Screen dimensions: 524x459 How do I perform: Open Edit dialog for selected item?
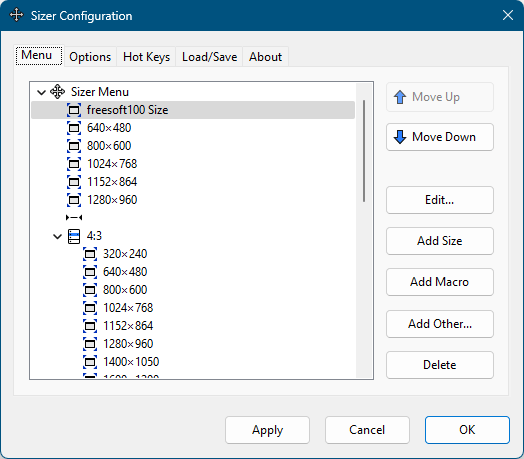440,200
